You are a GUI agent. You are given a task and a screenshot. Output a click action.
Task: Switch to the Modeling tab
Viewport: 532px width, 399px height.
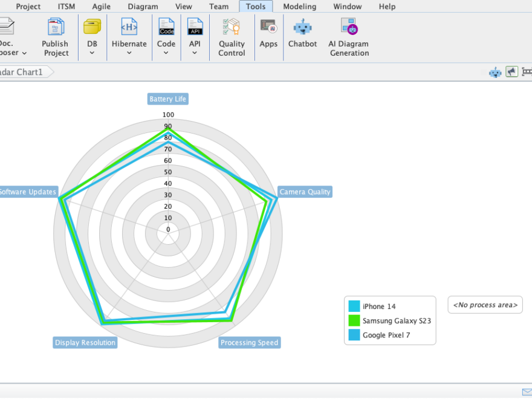(x=299, y=7)
